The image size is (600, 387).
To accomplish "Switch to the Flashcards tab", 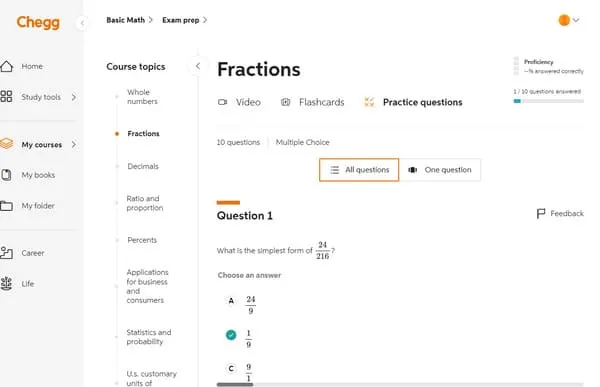I will pos(312,102).
